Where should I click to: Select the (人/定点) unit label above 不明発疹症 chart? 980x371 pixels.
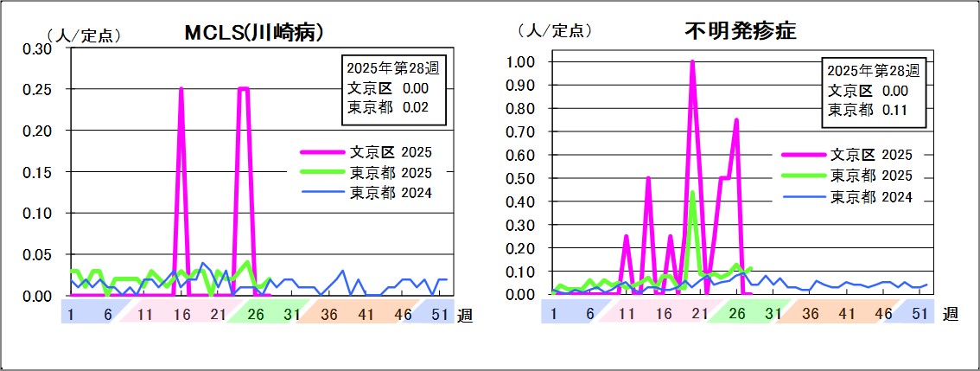click(554, 29)
